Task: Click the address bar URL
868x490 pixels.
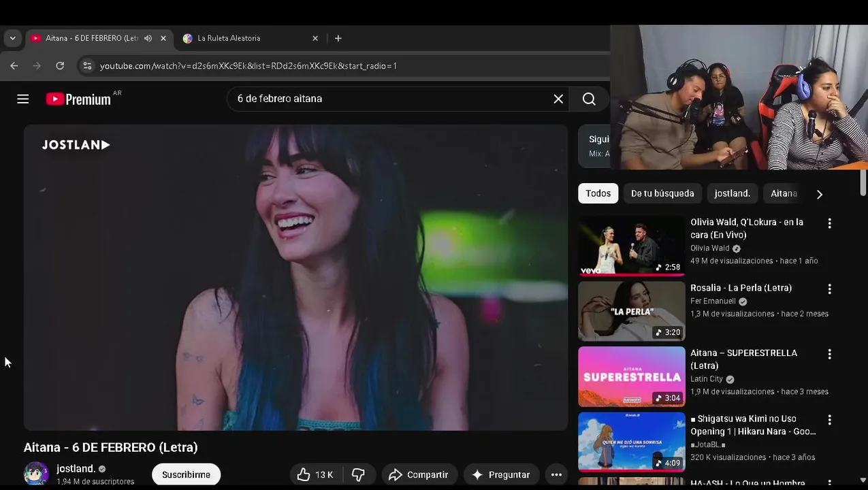Action: tap(248, 66)
